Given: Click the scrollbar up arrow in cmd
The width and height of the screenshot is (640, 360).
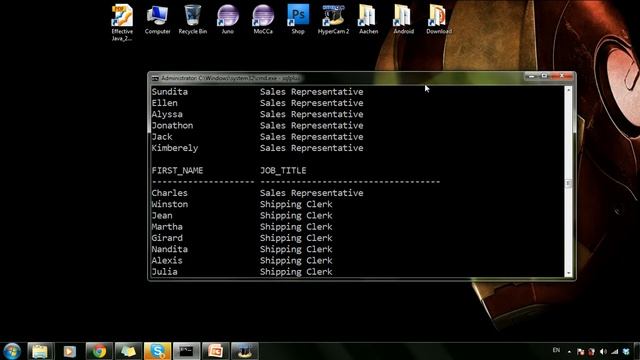Looking at the screenshot, I should point(568,89).
